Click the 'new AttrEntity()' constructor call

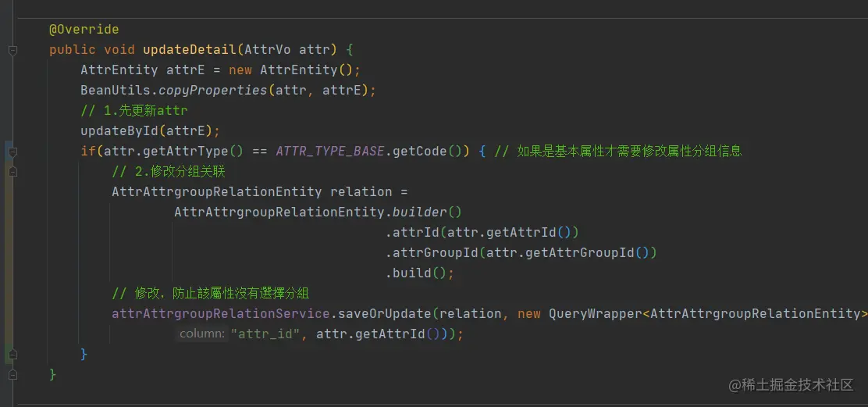[290, 70]
